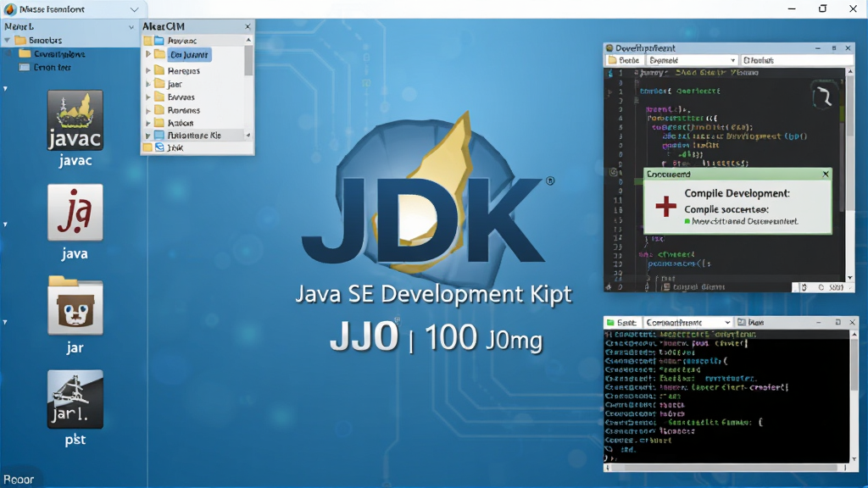Open the javac desktop icon
This screenshot has height=488, width=868.
click(x=75, y=120)
